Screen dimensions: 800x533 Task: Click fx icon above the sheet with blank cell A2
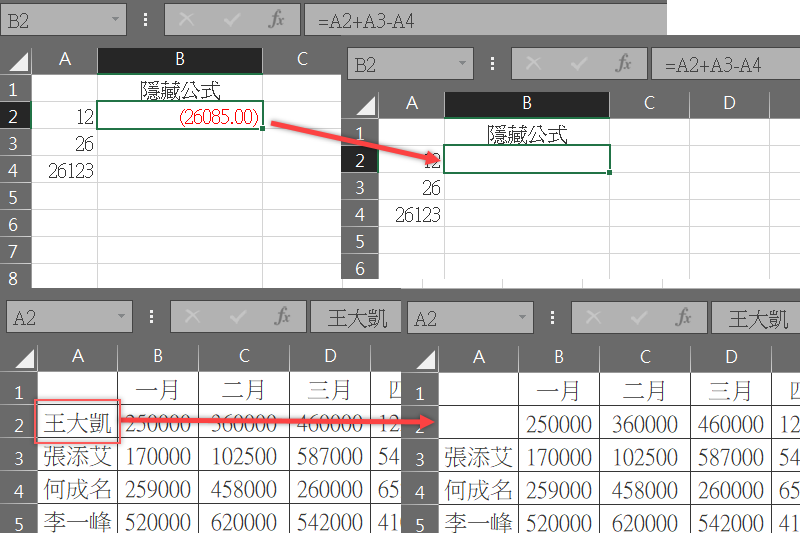(683, 318)
